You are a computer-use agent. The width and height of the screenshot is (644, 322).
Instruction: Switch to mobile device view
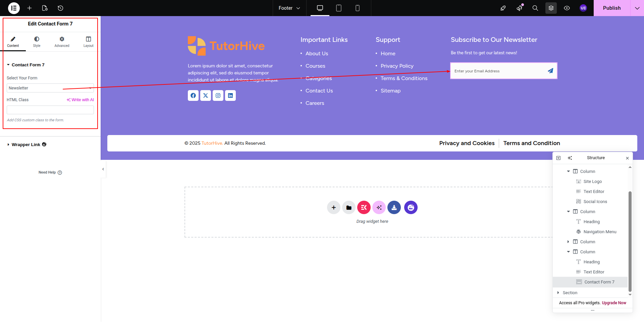[x=357, y=8]
